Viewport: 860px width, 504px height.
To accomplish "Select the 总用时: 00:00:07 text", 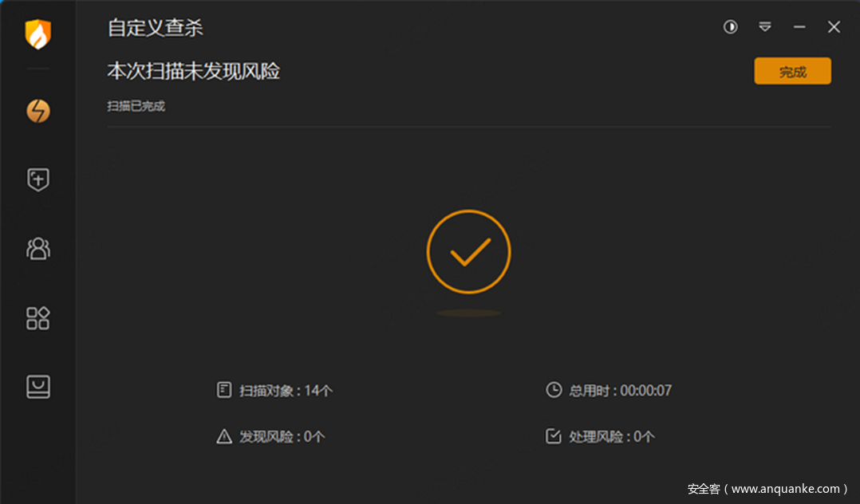I will 620,391.
